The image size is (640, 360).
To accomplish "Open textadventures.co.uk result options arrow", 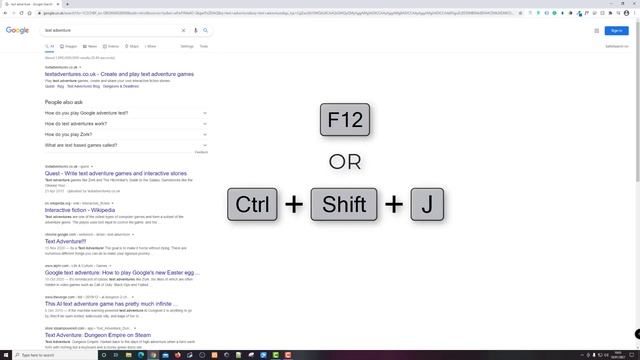I will pos(80,67).
